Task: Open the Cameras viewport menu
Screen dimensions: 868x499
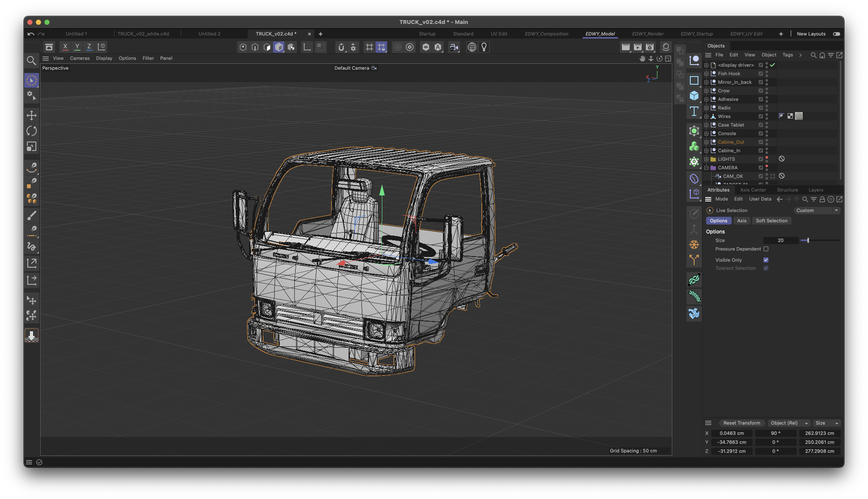Action: 79,58
